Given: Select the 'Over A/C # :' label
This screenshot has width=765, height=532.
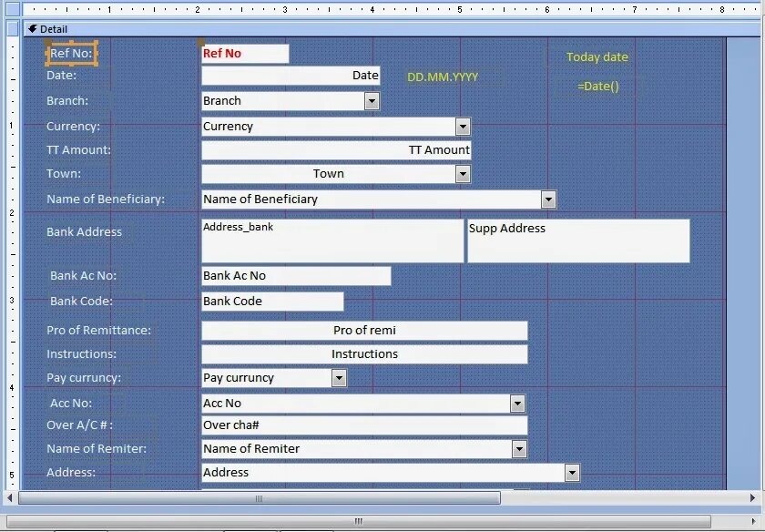Looking at the screenshot, I should (x=79, y=425).
